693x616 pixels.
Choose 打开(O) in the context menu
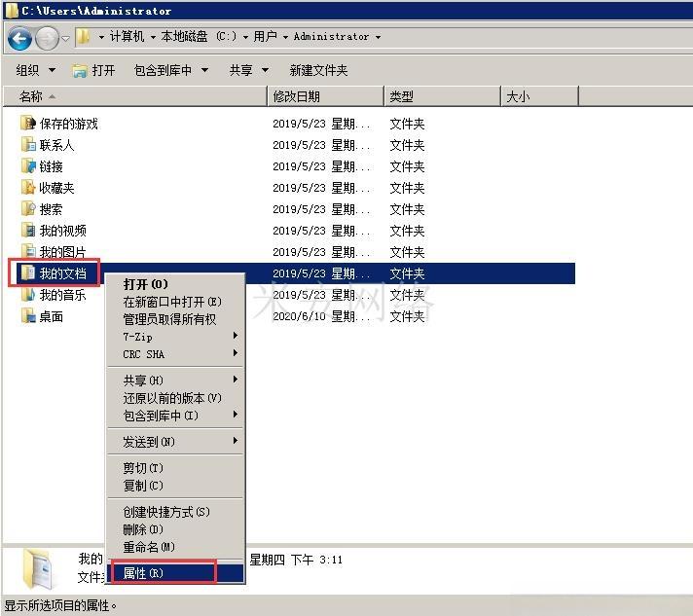pyautogui.click(x=175, y=284)
